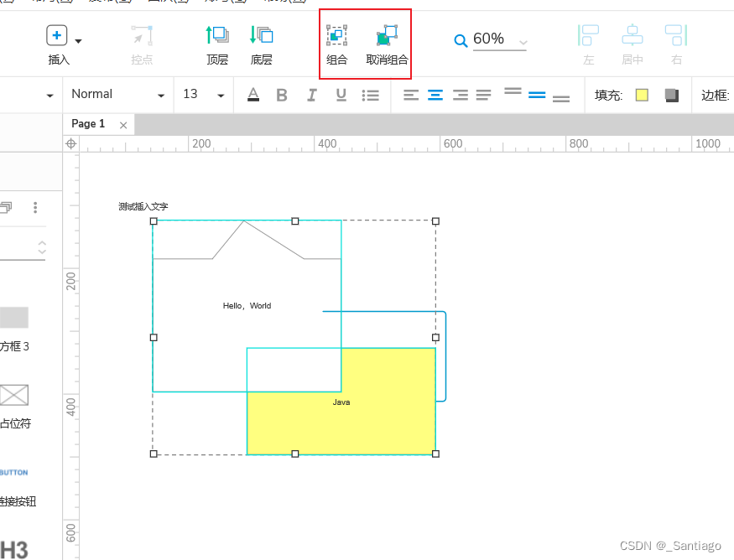Toggle underline formatting

pos(341,96)
